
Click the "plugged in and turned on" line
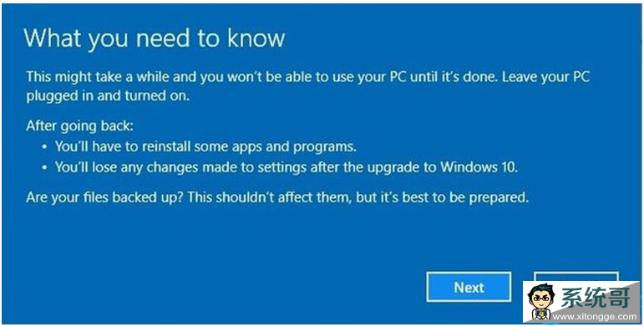click(108, 96)
